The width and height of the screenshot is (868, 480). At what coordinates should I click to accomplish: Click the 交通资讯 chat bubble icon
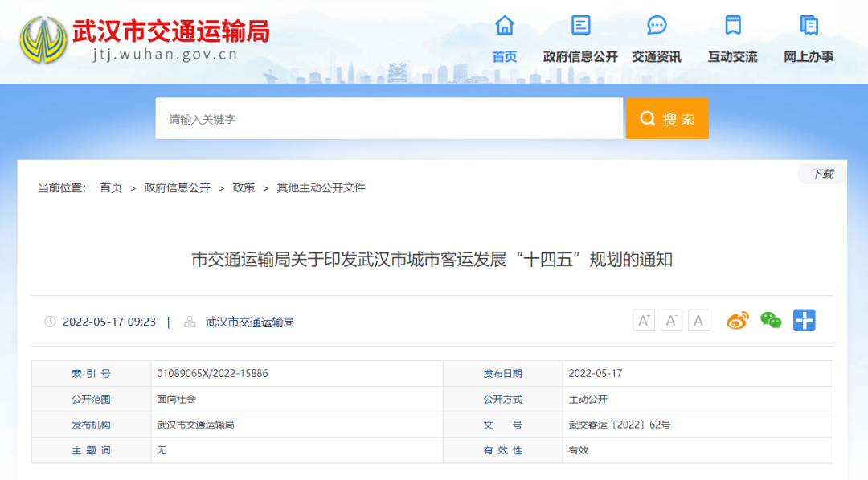click(657, 25)
